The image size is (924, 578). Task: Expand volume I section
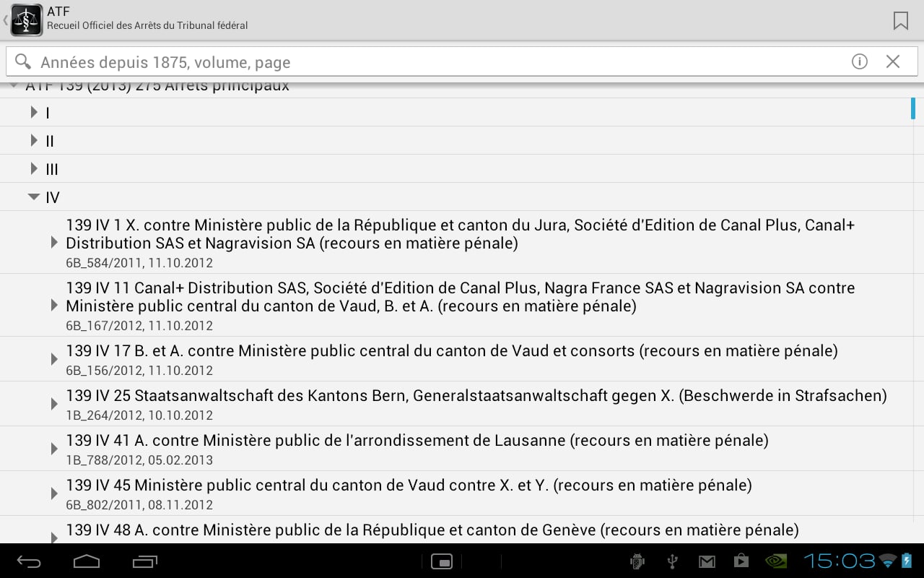tap(34, 113)
